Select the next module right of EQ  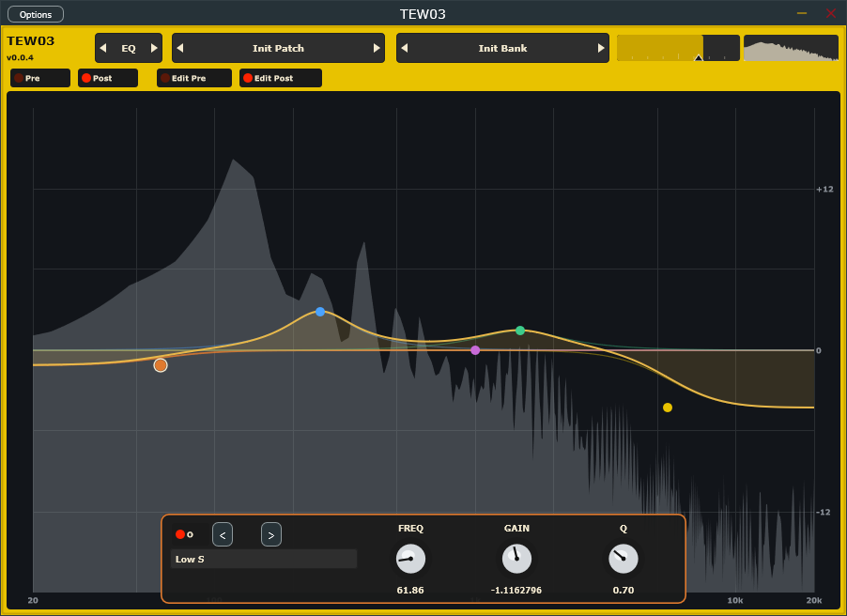tap(154, 48)
